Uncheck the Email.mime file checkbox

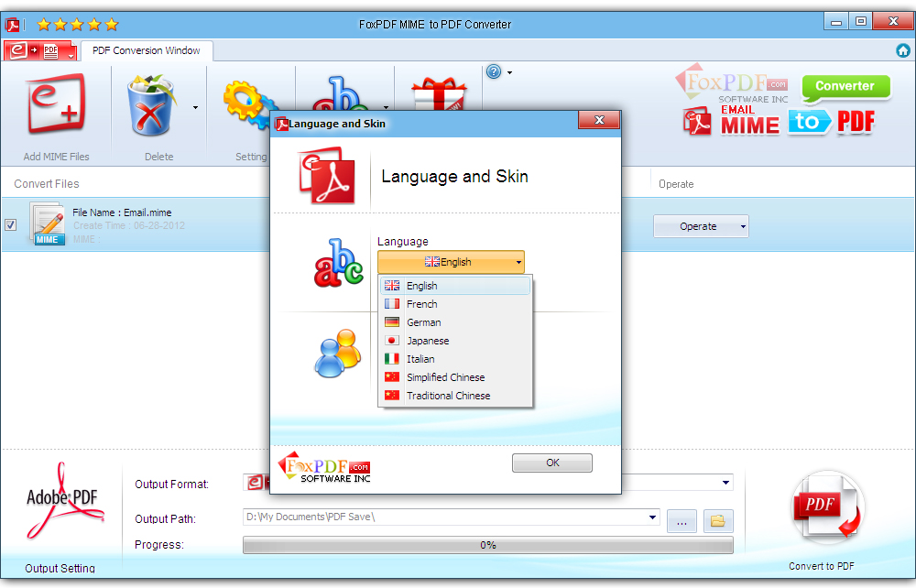tap(10, 224)
